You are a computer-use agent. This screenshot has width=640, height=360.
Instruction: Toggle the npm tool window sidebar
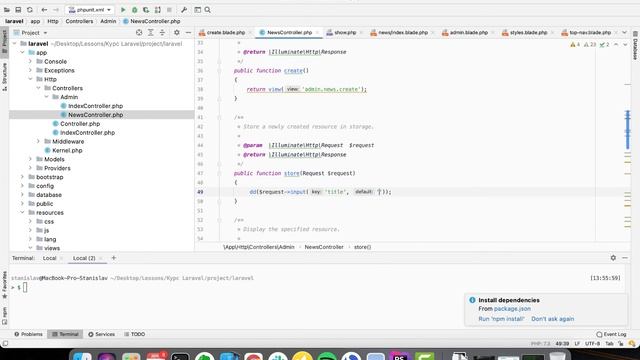(x=4, y=316)
